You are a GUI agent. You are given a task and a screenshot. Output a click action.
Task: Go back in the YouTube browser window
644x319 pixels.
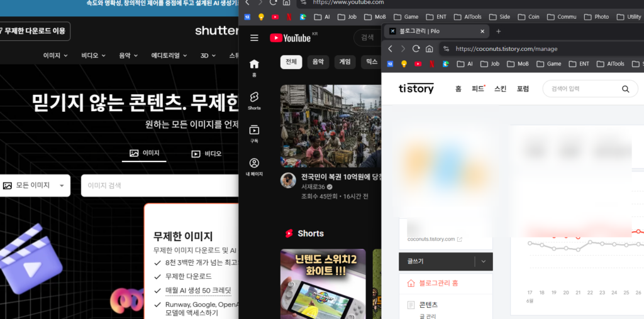tap(247, 2)
